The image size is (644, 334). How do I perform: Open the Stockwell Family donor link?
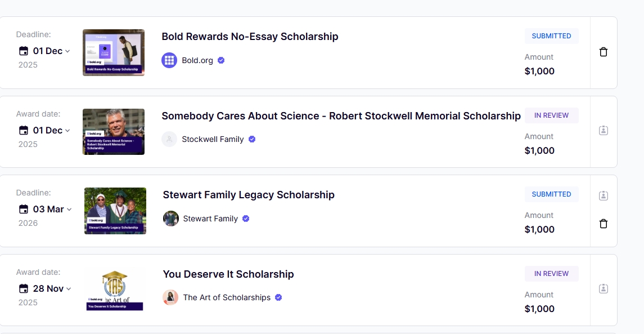(x=213, y=139)
